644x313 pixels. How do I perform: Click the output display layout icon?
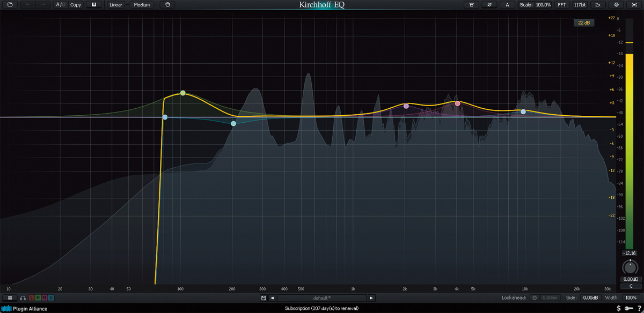[472, 5]
